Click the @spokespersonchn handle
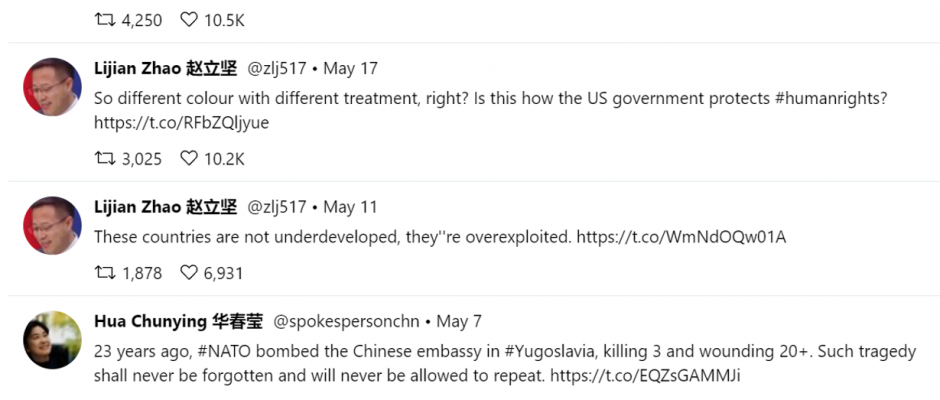The width and height of the screenshot is (940, 400). click(x=347, y=322)
